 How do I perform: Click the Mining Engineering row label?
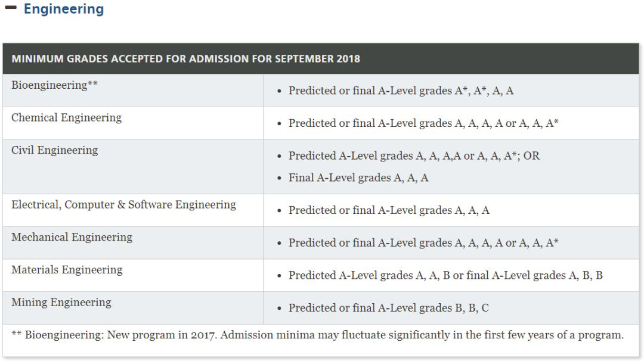pos(61,303)
